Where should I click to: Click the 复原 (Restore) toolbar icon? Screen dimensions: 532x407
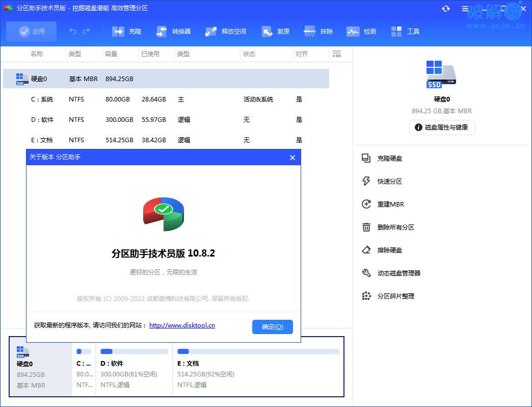[x=275, y=31]
